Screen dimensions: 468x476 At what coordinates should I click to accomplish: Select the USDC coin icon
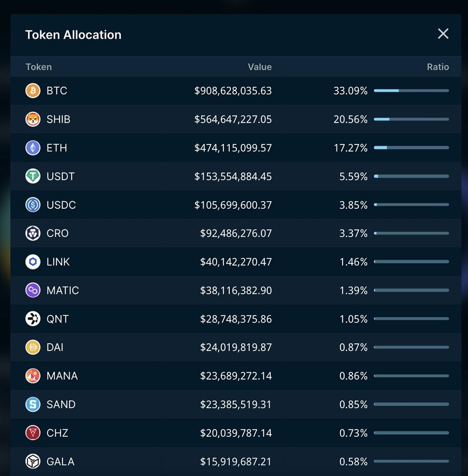pyautogui.click(x=33, y=205)
